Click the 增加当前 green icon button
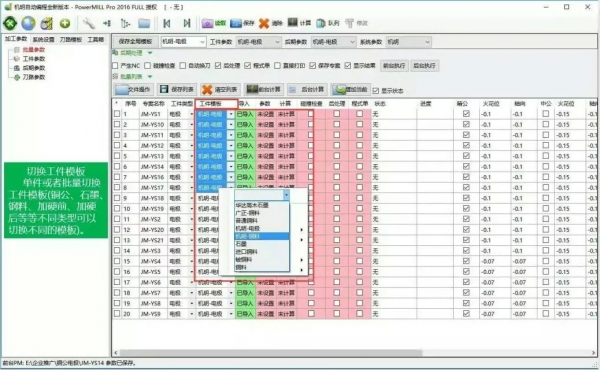 351,90
